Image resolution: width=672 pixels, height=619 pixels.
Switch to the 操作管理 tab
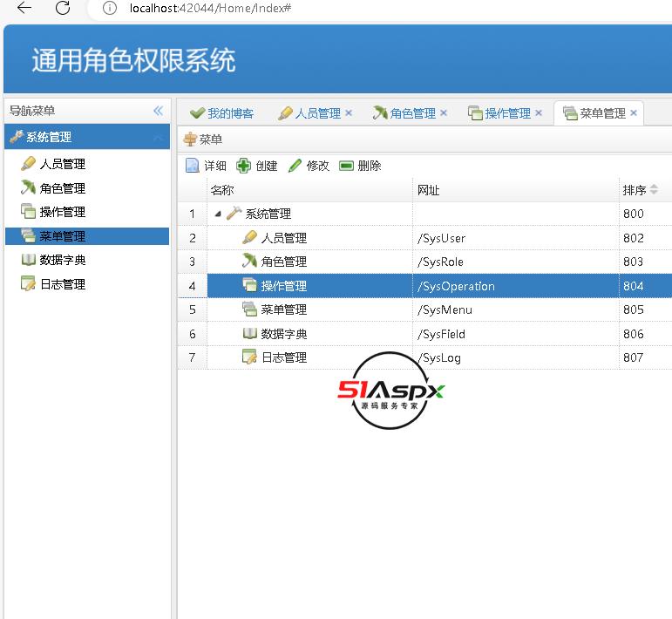tap(507, 113)
